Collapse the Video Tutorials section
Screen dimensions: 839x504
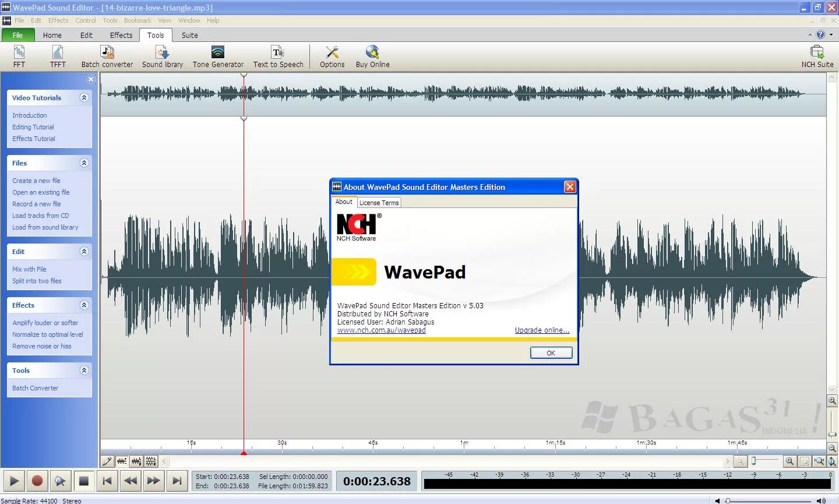(x=84, y=98)
